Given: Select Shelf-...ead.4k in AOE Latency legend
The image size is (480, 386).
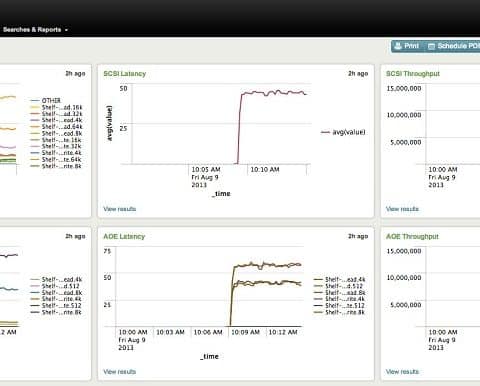Looking at the screenshot, I should click(339, 279).
